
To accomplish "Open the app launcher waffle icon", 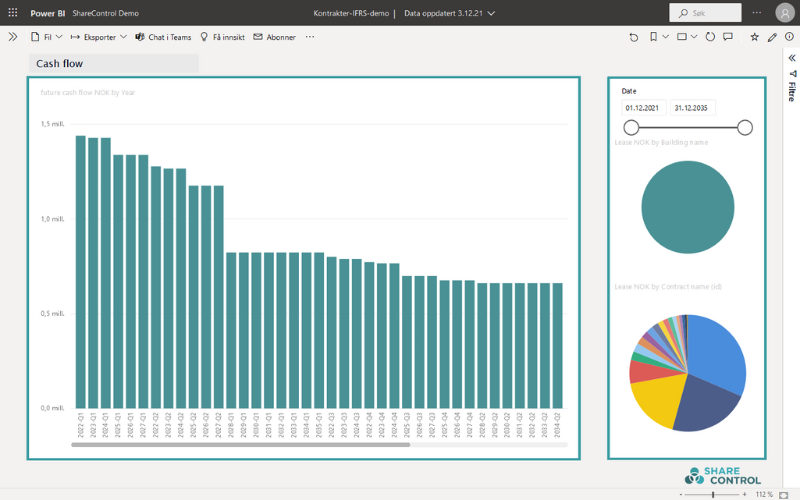I will click(x=13, y=12).
